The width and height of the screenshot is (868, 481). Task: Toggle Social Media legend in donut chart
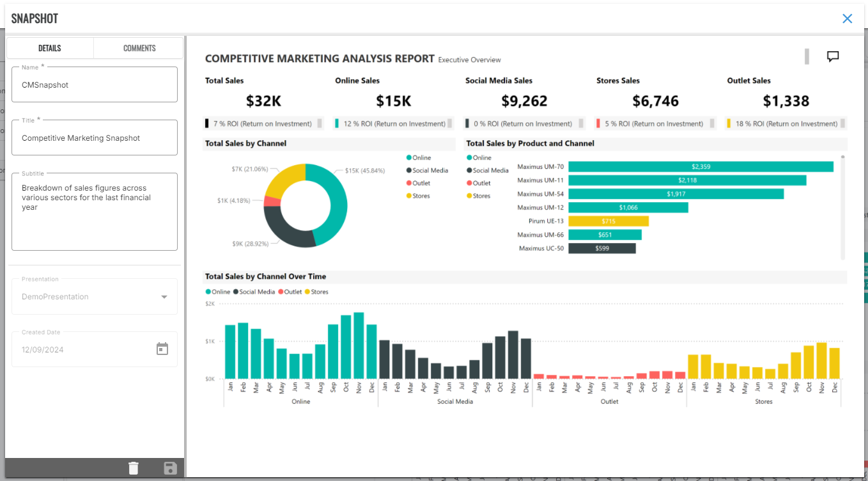coord(427,171)
